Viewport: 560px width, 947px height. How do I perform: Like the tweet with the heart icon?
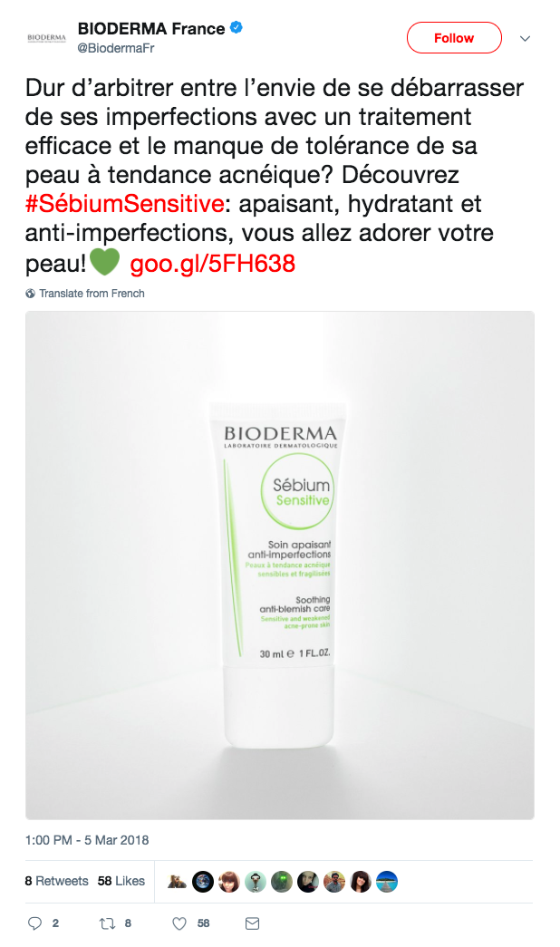179,923
